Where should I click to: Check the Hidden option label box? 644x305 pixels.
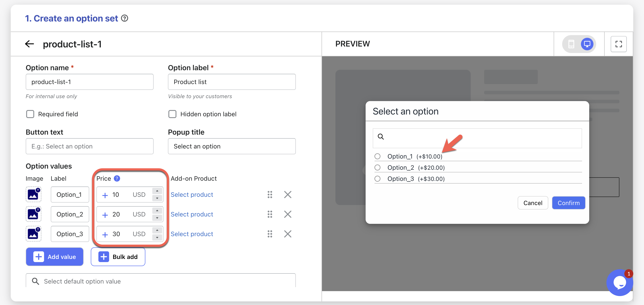coord(172,114)
